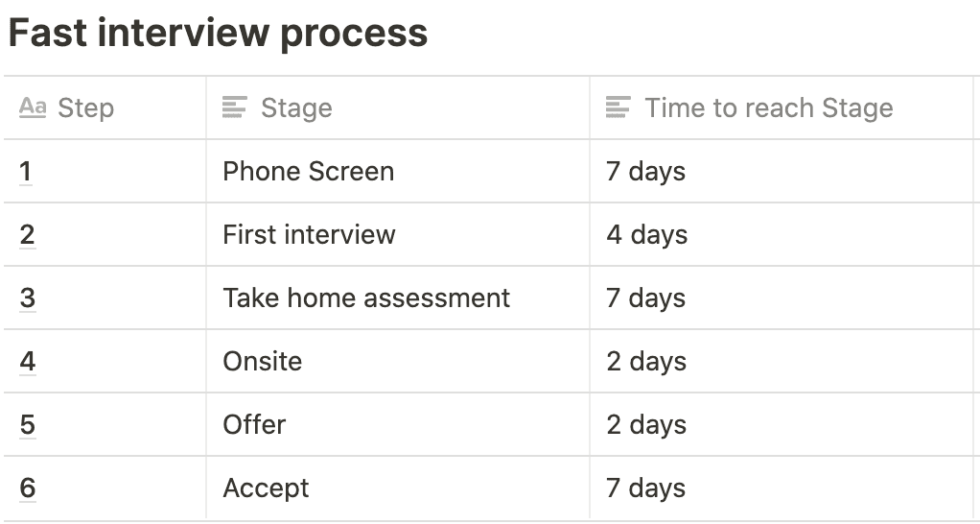The width and height of the screenshot is (980, 524).
Task: Open row page titled 1
Action: tap(26, 172)
